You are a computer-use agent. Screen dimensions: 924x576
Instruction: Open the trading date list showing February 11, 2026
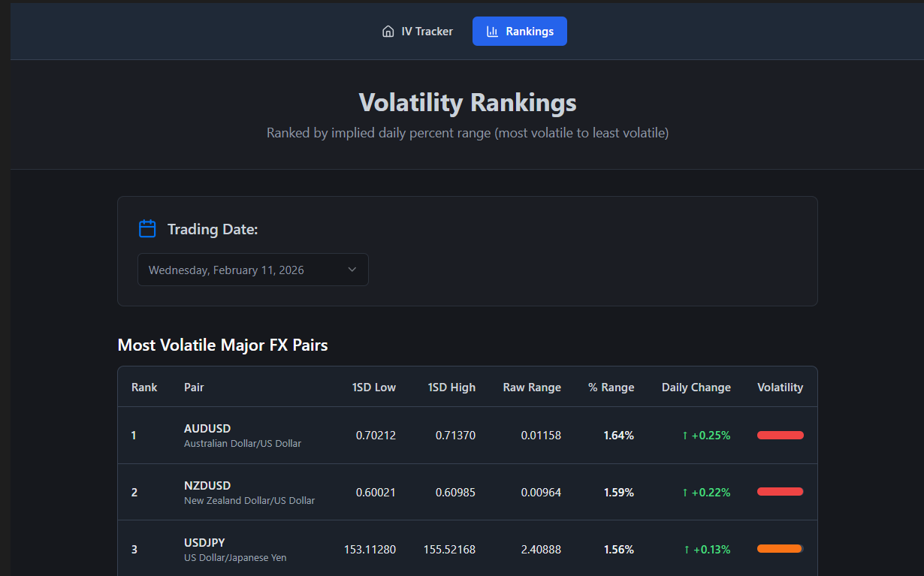click(x=252, y=269)
